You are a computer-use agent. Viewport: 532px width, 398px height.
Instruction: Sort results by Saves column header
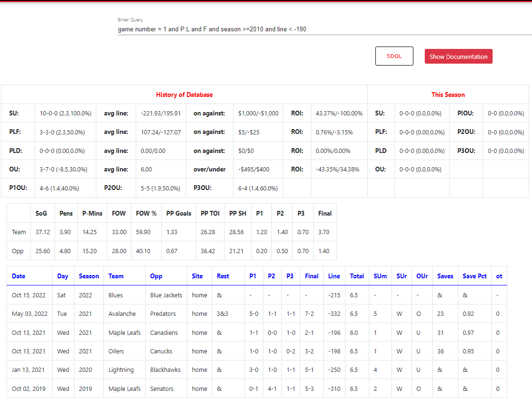(x=445, y=276)
